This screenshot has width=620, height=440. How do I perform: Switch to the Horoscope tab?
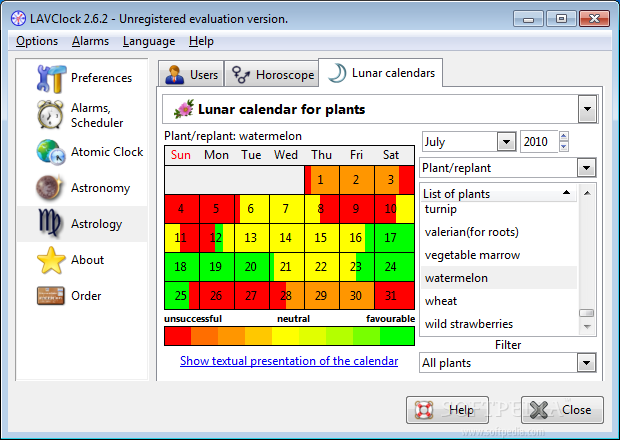tap(272, 74)
